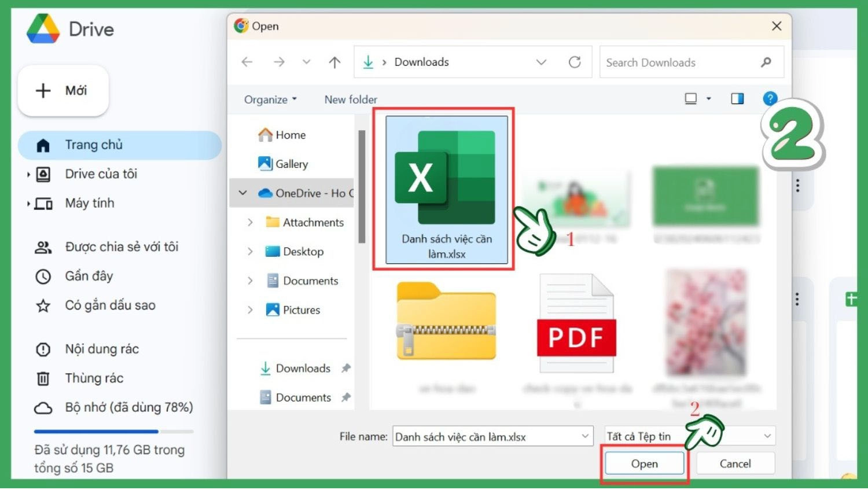Toggle the preview pane icon
Screen dimensions: 868x490
(x=737, y=99)
